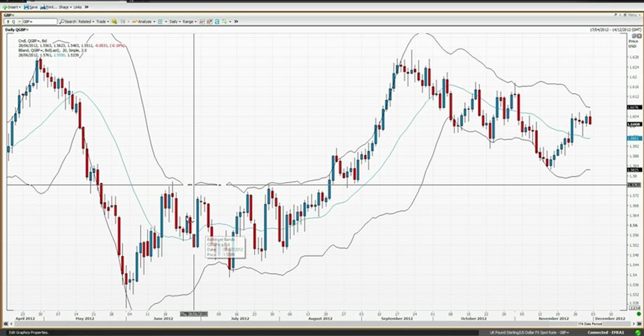The width and height of the screenshot is (644, 336).
Task: Click the 1.5951 middle band price tag
Action: click(635, 138)
